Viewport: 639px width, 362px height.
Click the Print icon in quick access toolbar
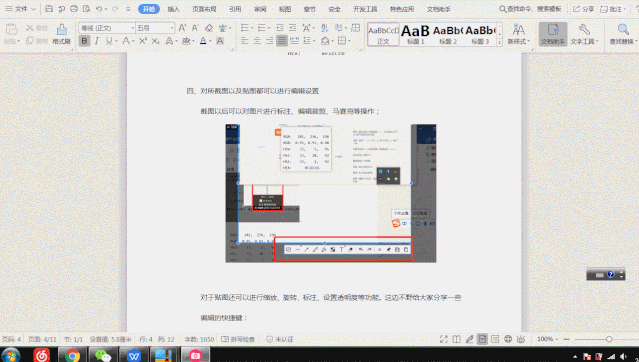tap(74, 9)
